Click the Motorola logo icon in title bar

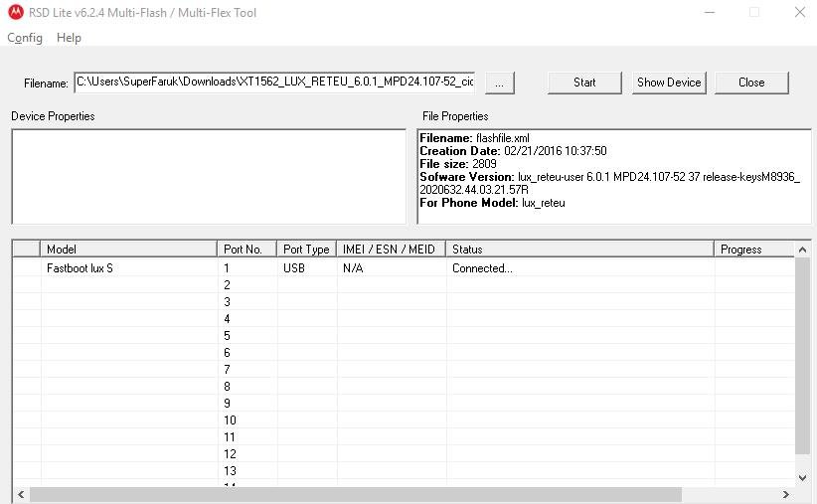(16, 12)
